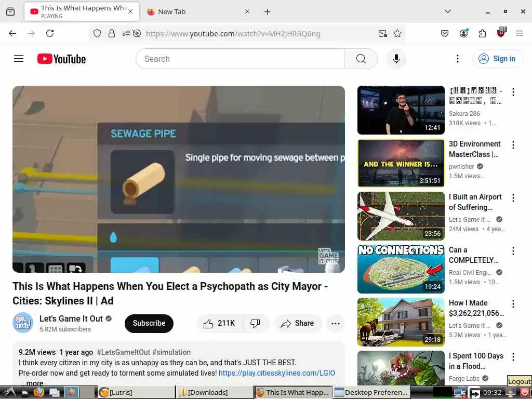Open more actions ellipsis below the video

tap(335, 323)
